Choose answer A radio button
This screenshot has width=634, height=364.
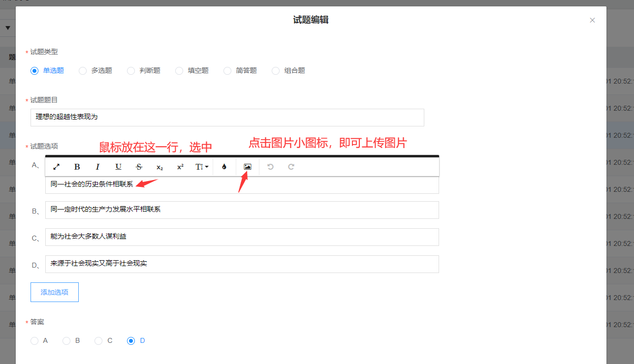34,341
